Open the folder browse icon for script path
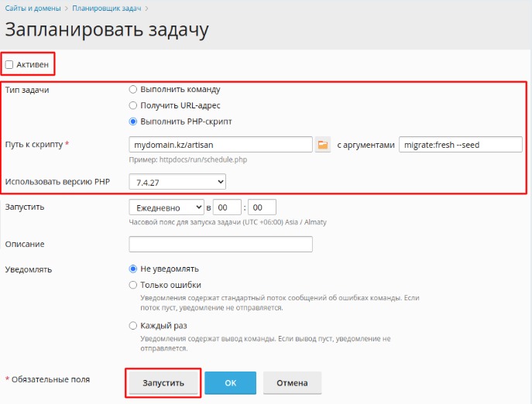Screen dimensions: 532x404 click(x=323, y=145)
